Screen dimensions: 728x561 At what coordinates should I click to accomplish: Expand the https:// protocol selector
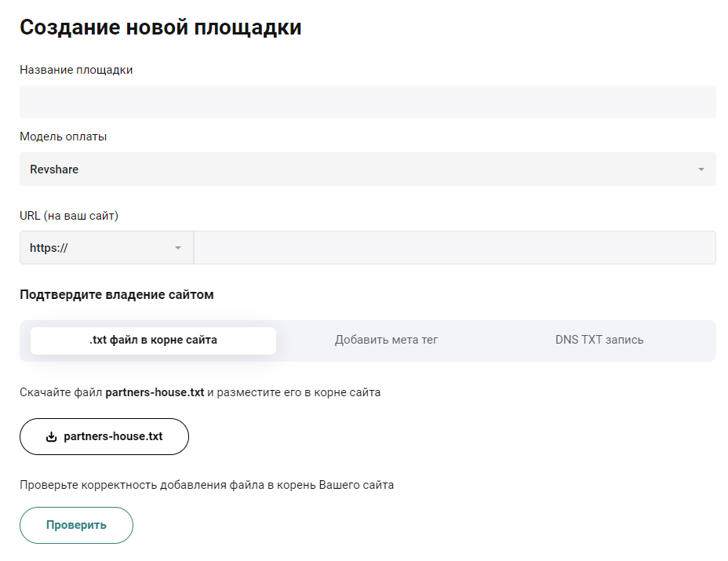click(106, 247)
